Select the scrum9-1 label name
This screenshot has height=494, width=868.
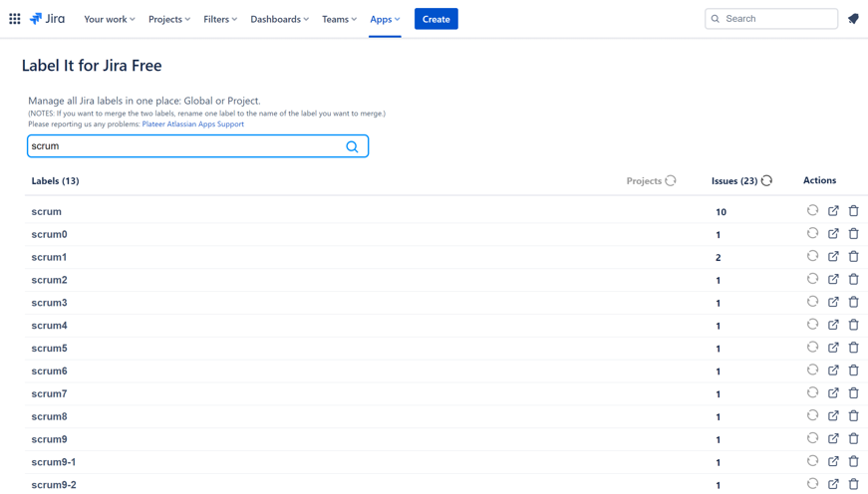54,462
